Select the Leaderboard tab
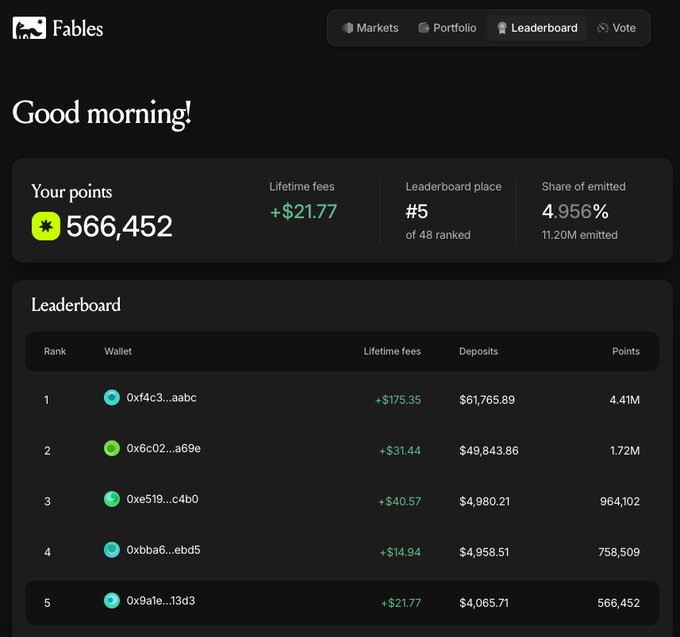 [x=536, y=28]
